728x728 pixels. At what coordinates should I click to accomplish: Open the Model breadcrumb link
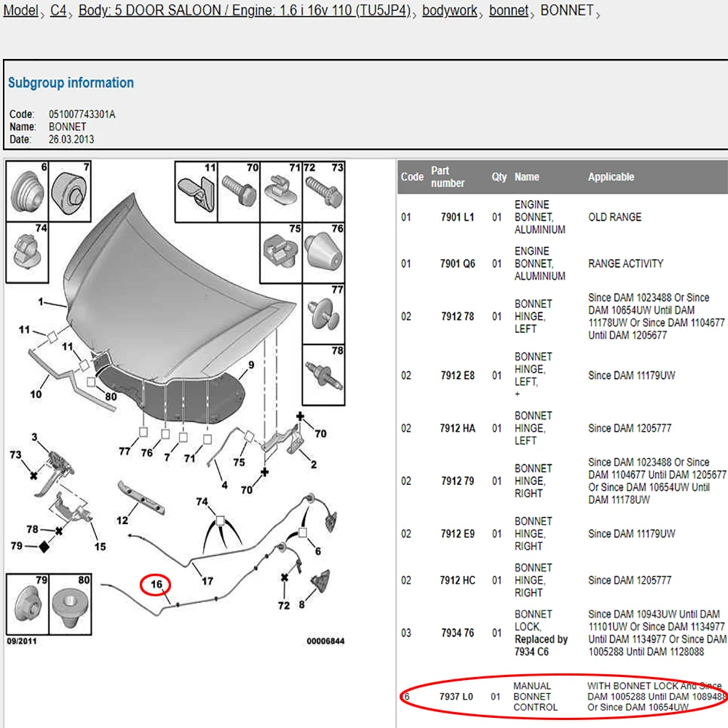coord(21,10)
